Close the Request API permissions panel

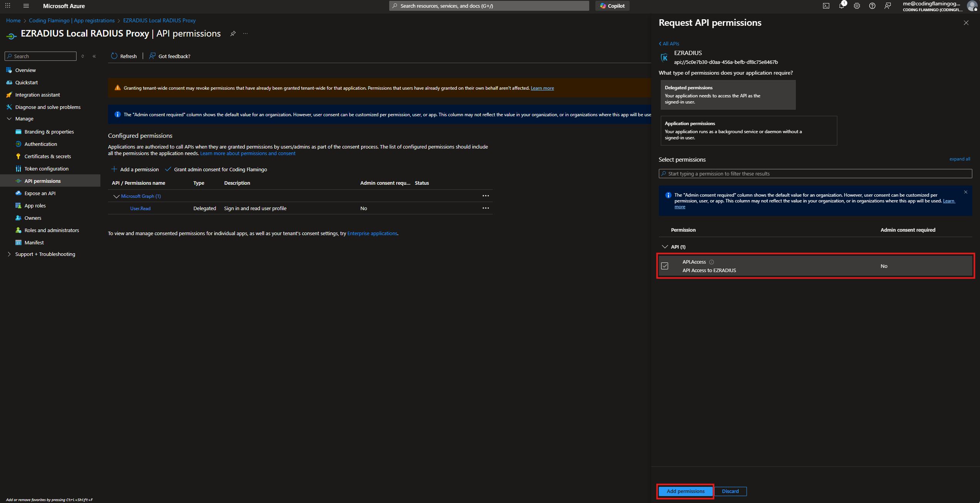[966, 23]
